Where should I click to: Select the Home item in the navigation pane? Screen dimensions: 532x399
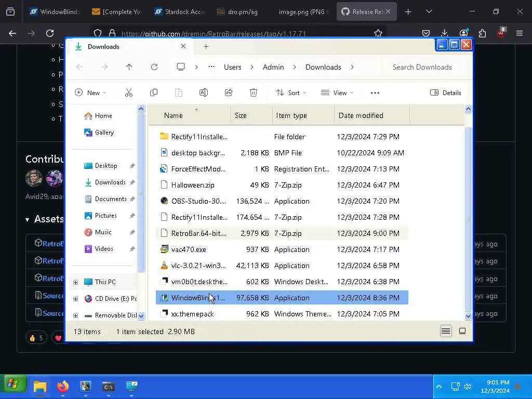(x=103, y=116)
